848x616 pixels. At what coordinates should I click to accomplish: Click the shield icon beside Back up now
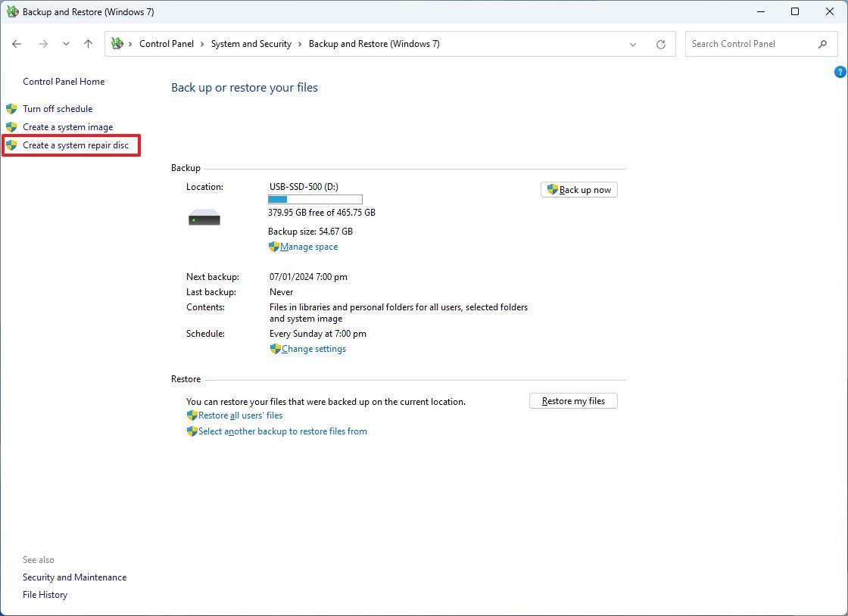click(552, 189)
